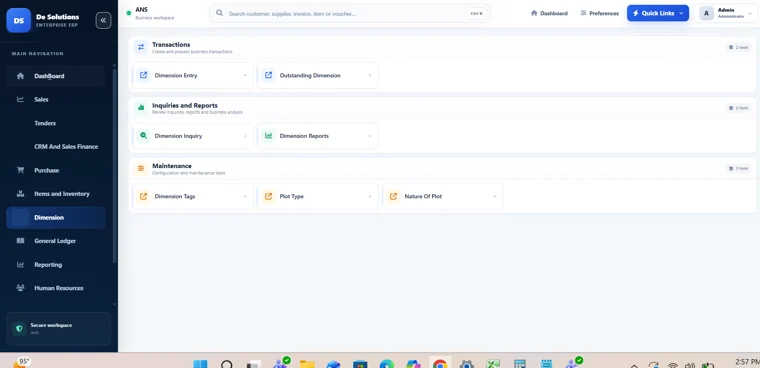The width and height of the screenshot is (760, 368).
Task: Click the Ctrl K shortcut badge
Action: tap(476, 14)
